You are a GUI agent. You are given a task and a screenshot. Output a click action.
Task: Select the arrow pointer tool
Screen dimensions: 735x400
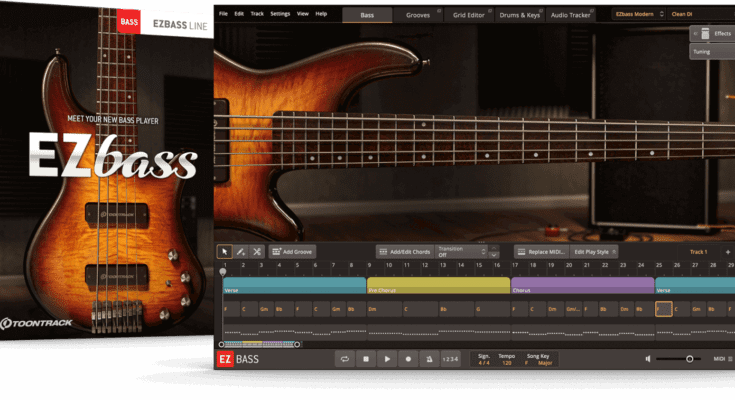[224, 252]
